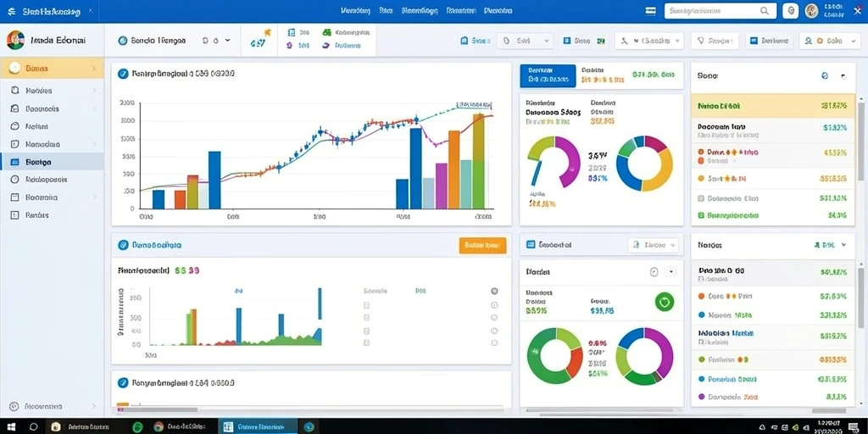
Task: Open the toolbar dropdown with the tools icon
Action: [648, 41]
